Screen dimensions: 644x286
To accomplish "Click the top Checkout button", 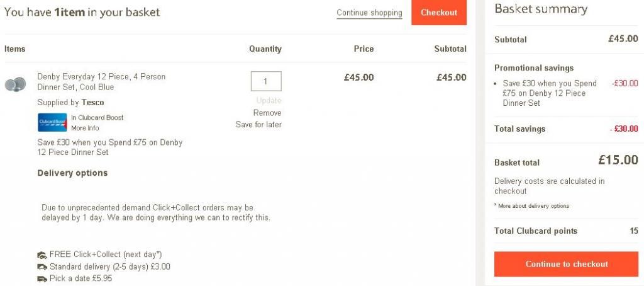I will [439, 13].
